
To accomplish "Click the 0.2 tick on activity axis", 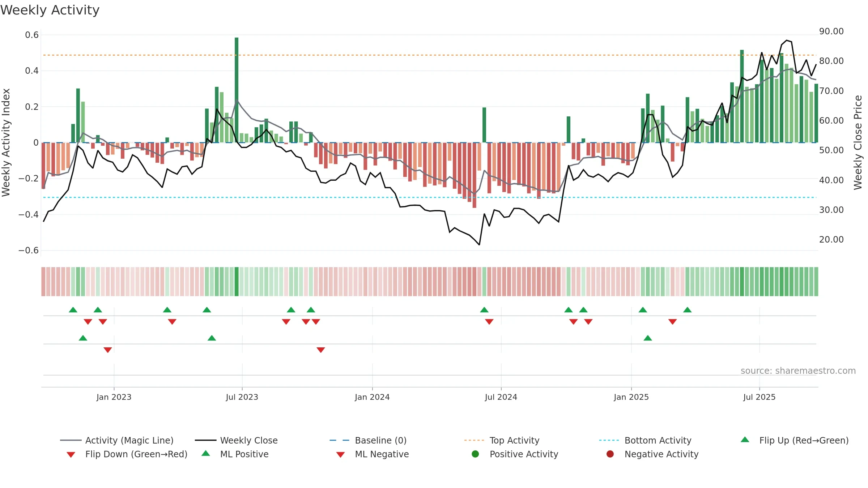I will (32, 107).
